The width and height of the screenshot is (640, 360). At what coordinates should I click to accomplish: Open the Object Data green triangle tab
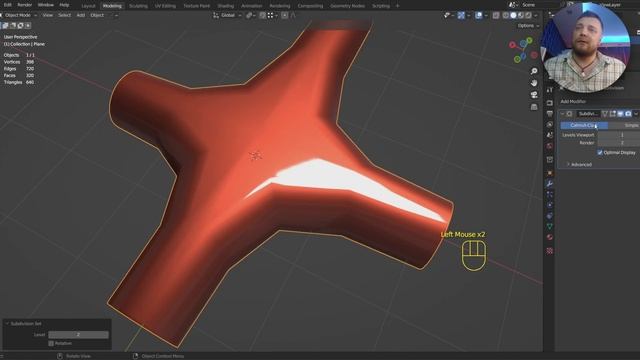tap(550, 227)
